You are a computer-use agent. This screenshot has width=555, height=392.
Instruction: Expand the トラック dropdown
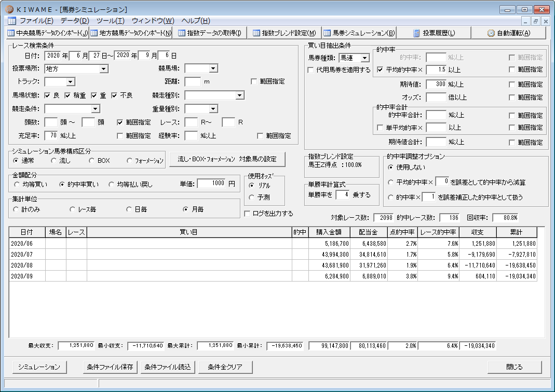[71, 82]
